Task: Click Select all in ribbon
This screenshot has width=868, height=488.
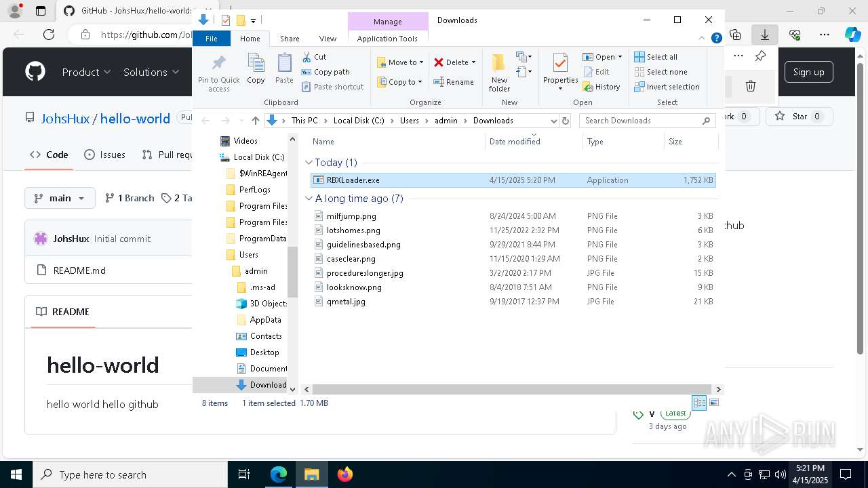Action: (x=656, y=57)
